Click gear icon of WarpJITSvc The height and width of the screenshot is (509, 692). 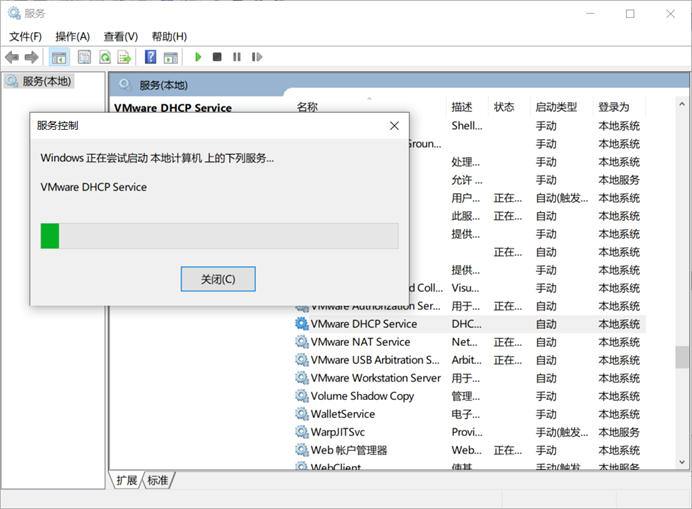[x=301, y=432]
